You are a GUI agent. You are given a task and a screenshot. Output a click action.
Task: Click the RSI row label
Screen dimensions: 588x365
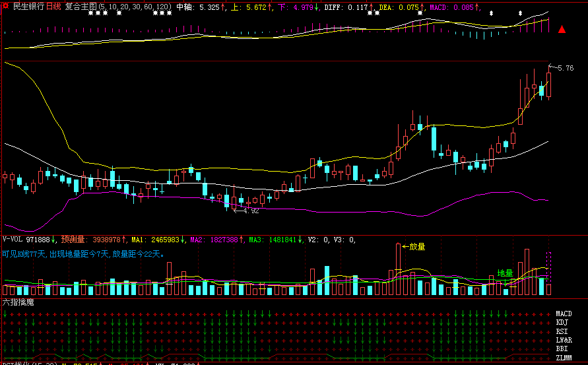(x=562, y=331)
